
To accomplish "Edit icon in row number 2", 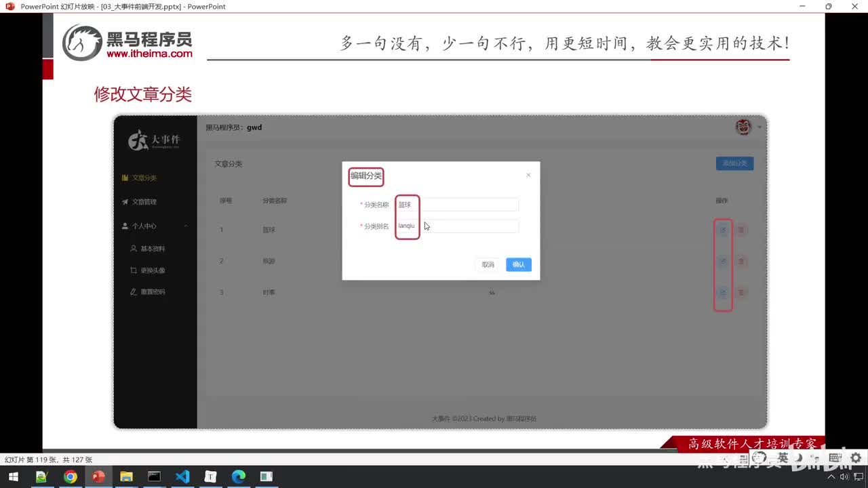I will coord(723,261).
